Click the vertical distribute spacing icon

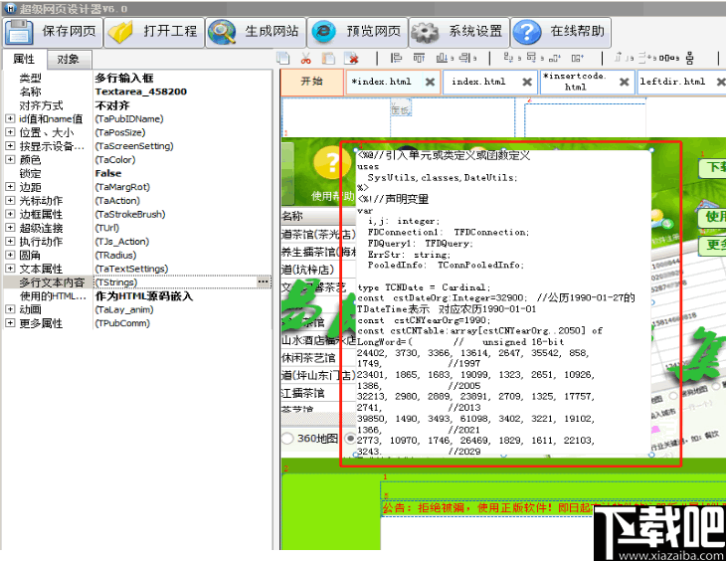pyautogui.click(x=690, y=58)
